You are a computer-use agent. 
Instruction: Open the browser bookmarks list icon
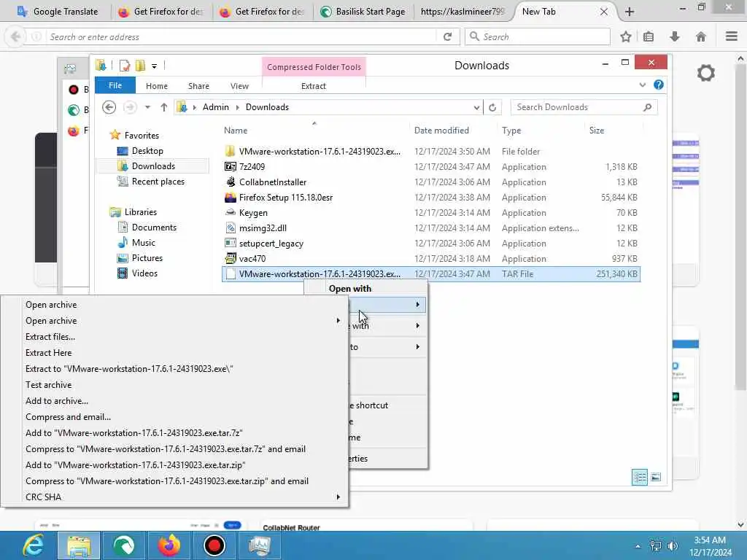[x=649, y=36]
